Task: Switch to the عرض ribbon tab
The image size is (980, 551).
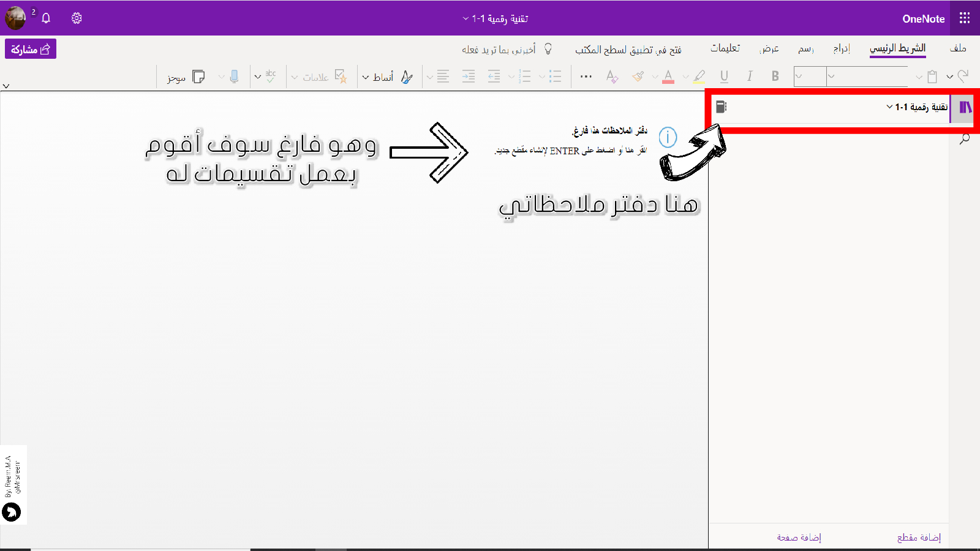Action: pyautogui.click(x=769, y=49)
